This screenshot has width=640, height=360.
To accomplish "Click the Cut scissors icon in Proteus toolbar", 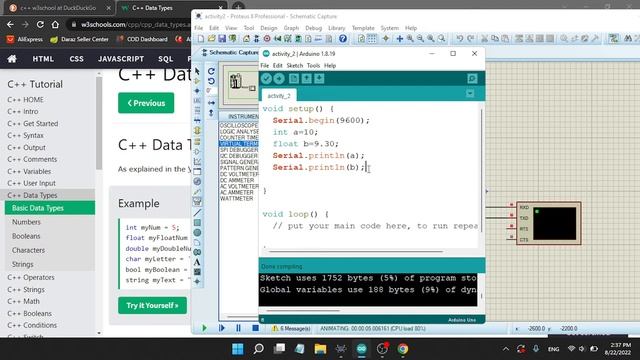I will [x=484, y=38].
